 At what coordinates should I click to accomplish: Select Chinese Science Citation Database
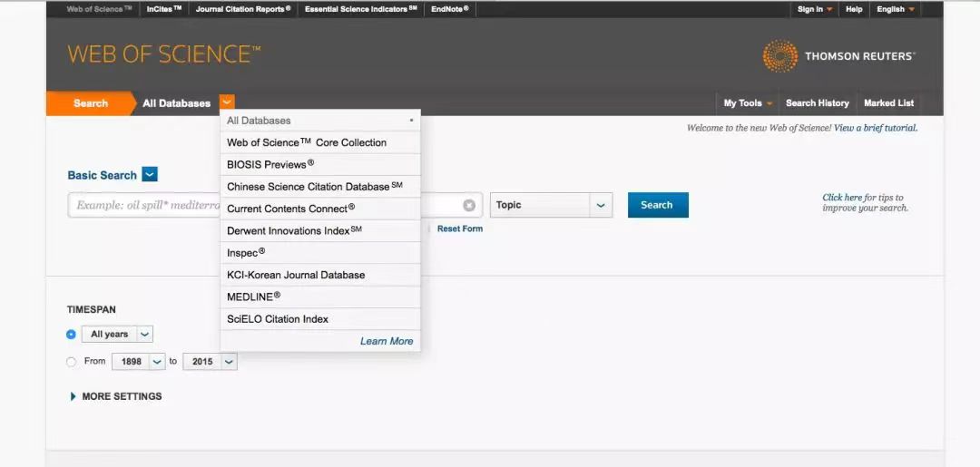[320, 187]
